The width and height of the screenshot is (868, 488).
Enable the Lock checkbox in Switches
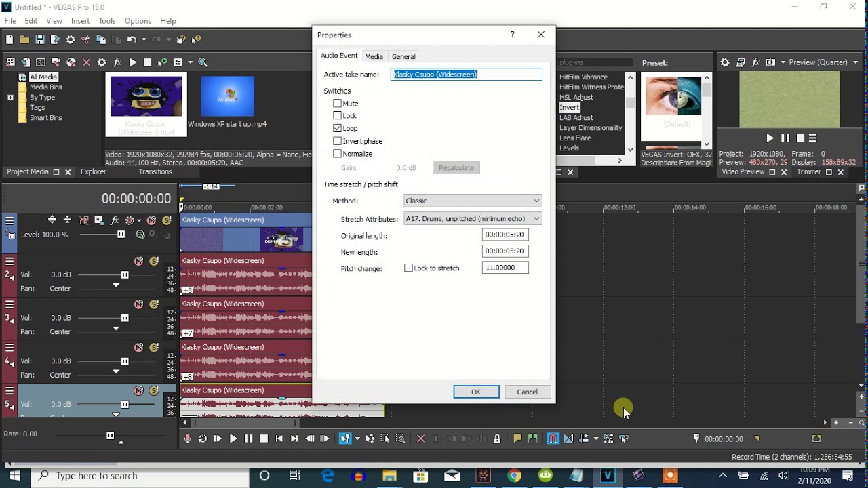(337, 116)
